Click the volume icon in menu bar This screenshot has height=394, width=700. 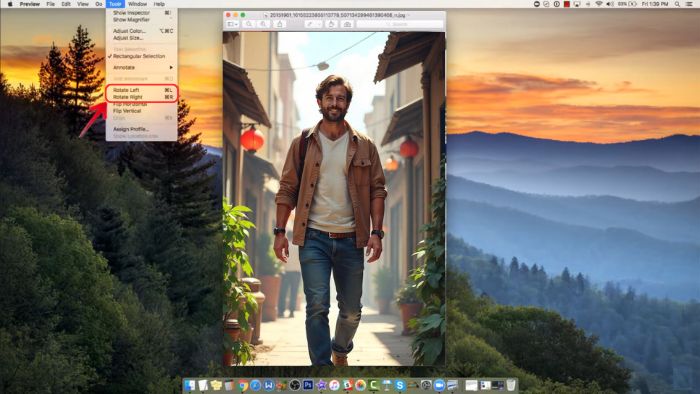[610, 4]
